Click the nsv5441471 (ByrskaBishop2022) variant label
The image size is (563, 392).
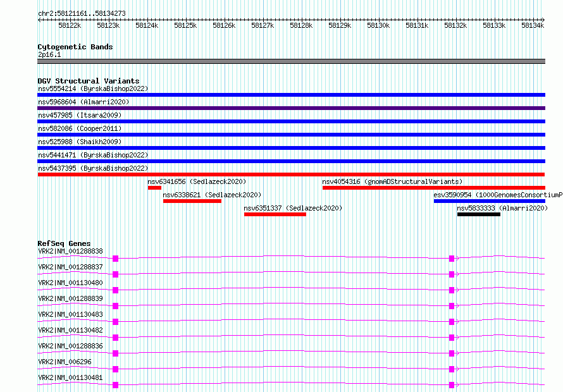pos(93,155)
